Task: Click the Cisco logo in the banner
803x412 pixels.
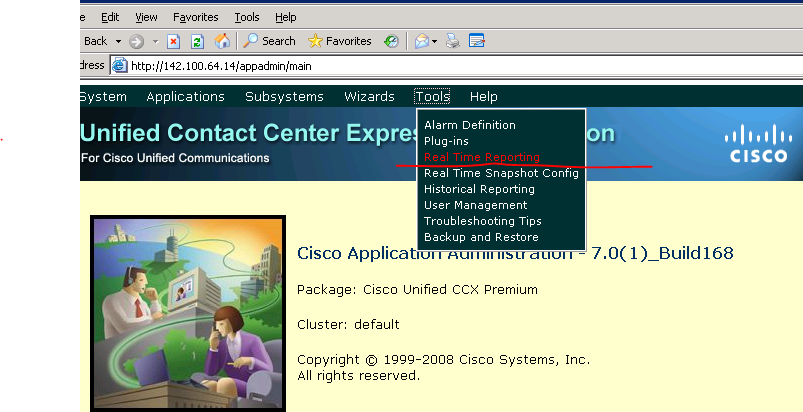Action: coord(758,143)
